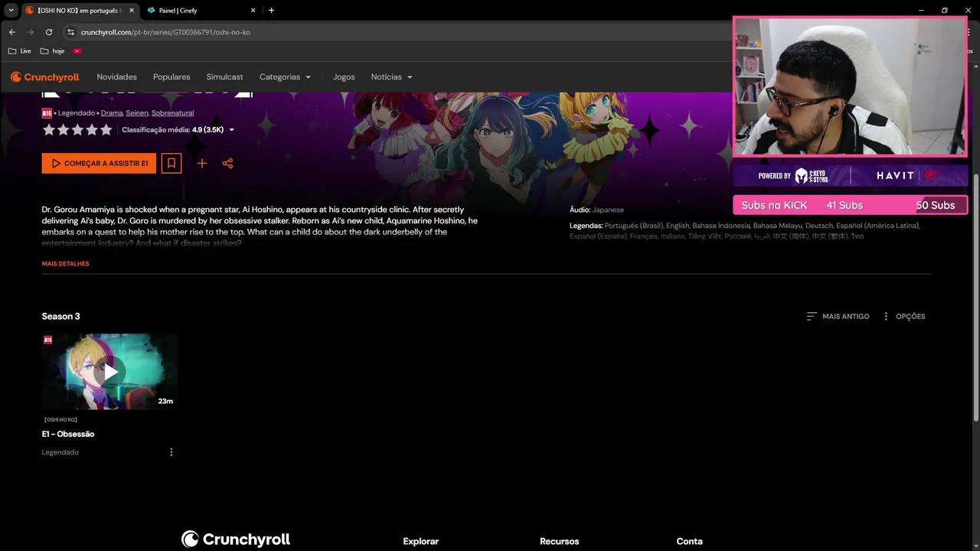Go back in browser history
The width and height of the screenshot is (980, 551).
pyautogui.click(x=12, y=32)
